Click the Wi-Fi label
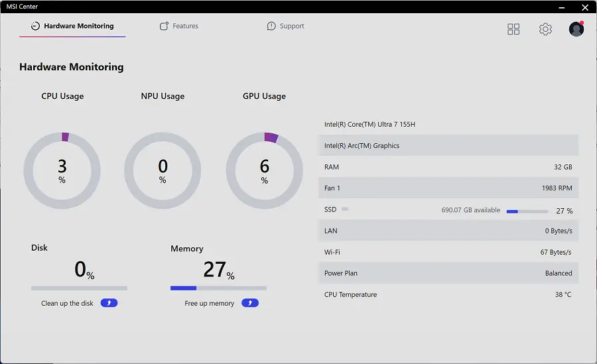 point(332,252)
